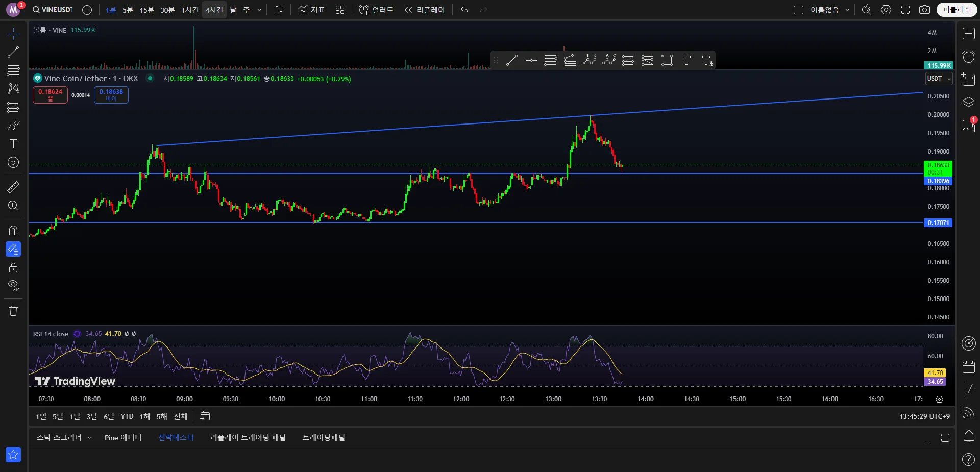Screen dimensions: 980x472
Task: Take a chart snapshot with camera icon
Action: click(x=924, y=10)
